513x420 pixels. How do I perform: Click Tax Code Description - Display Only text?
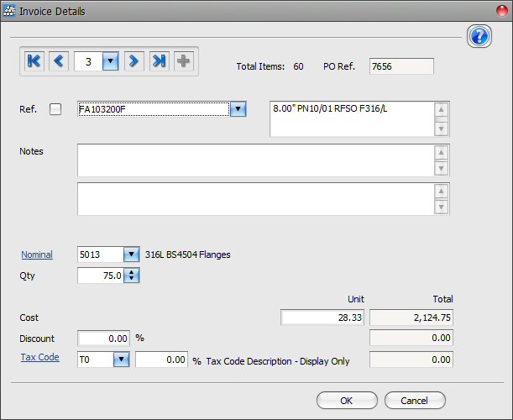tap(278, 361)
